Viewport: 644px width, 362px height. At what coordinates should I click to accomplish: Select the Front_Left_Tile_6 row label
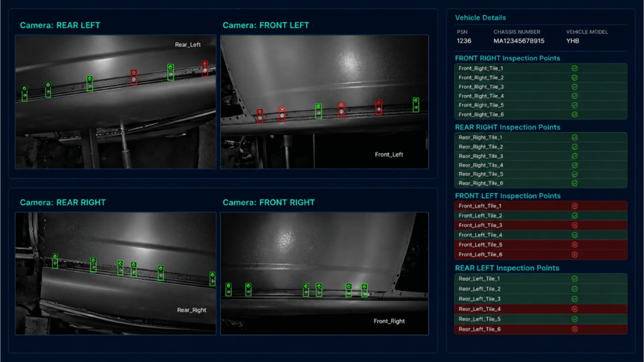pyautogui.click(x=480, y=255)
